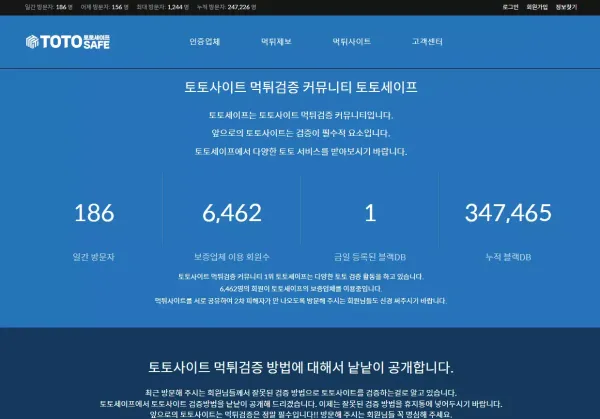Screen dimensions: 600x419
Task: Click the large 186 counter
Action: 94,213
